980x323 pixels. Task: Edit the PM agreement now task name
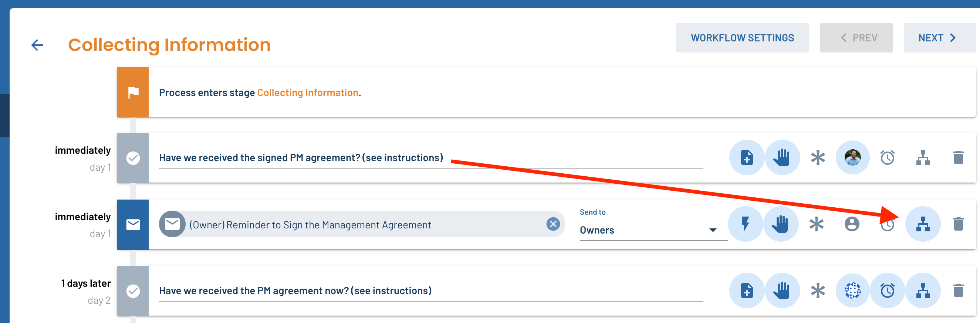(x=431, y=291)
